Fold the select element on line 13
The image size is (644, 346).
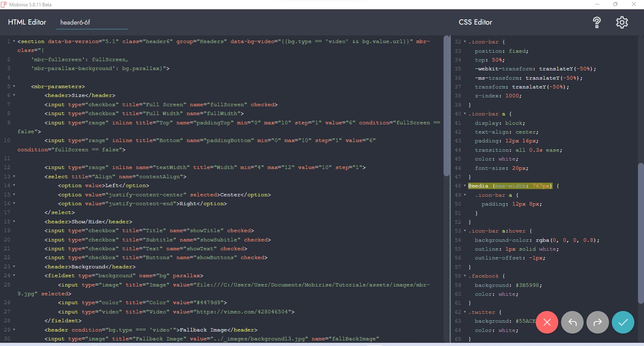(x=14, y=177)
